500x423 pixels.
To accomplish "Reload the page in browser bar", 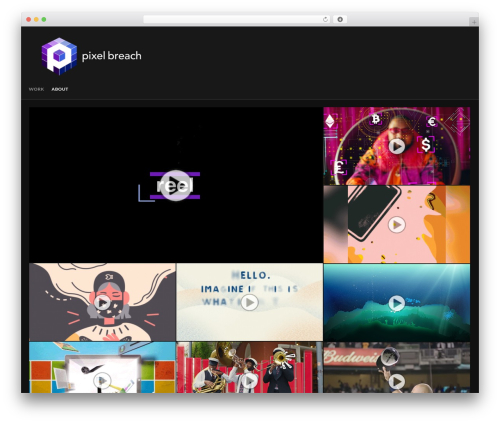I will click(325, 20).
